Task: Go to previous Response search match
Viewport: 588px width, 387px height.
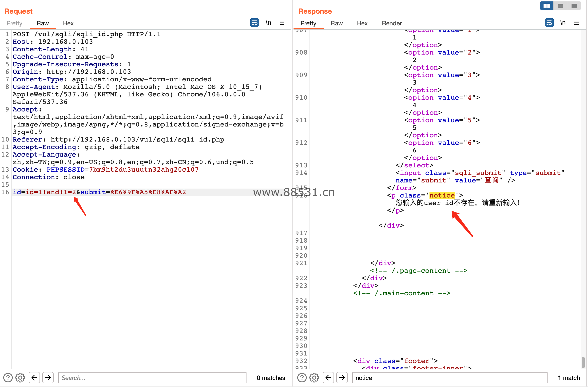Action: [328, 378]
